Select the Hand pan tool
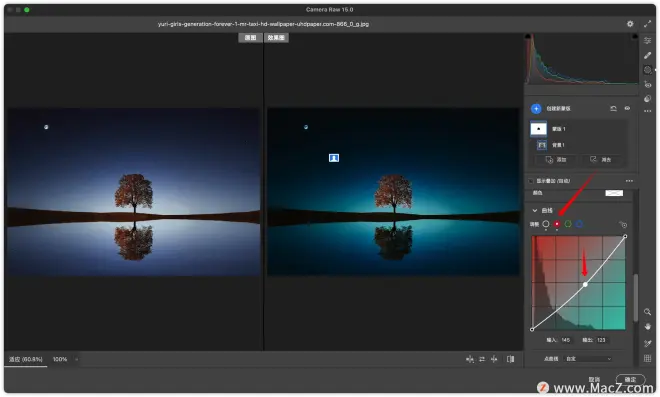 point(647,327)
